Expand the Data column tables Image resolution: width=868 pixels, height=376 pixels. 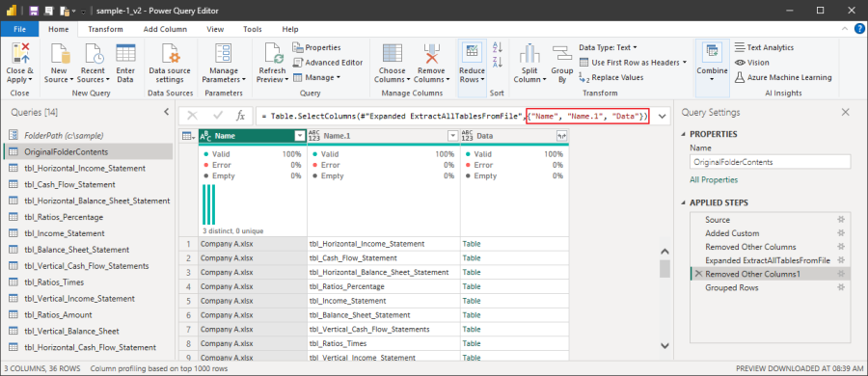(x=562, y=136)
